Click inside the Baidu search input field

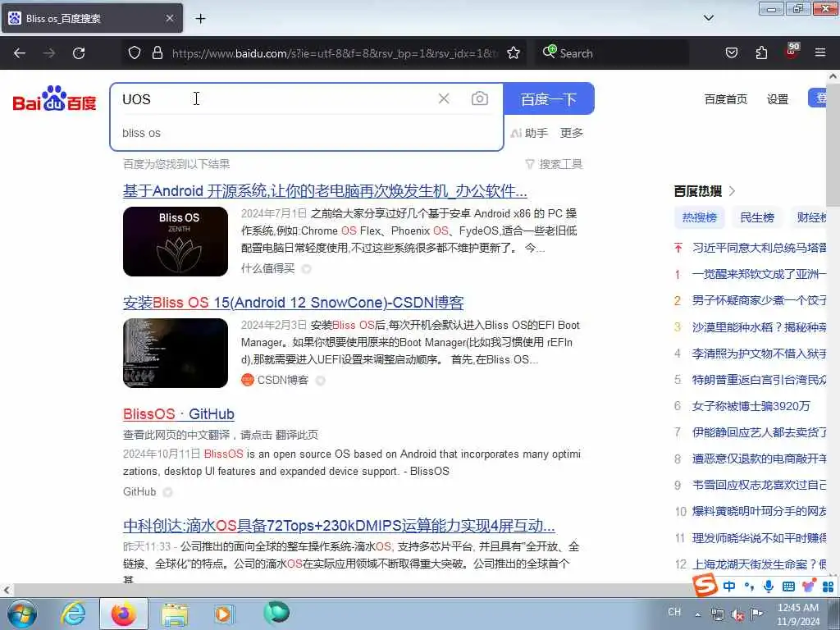[273, 98]
